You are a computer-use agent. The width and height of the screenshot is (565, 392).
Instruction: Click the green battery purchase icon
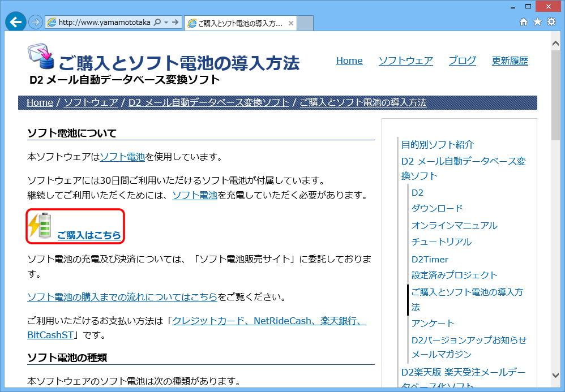tap(41, 226)
